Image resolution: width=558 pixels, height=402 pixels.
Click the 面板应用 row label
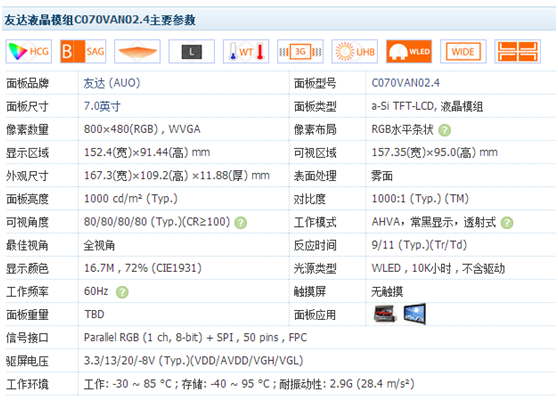click(x=315, y=314)
